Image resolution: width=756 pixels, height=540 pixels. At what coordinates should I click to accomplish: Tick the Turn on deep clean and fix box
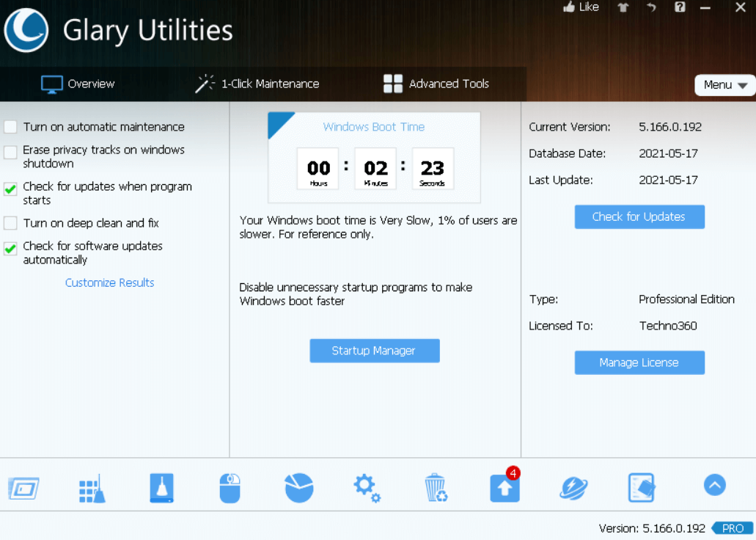click(x=10, y=223)
